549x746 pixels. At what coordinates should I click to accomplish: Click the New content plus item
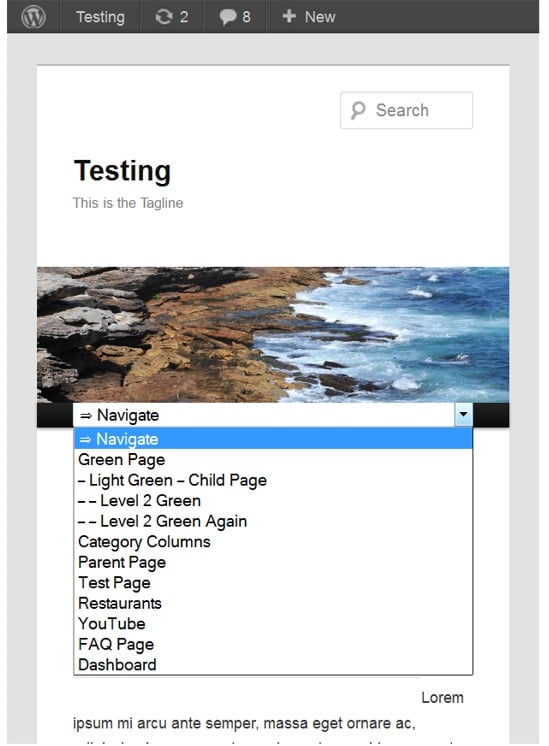point(308,17)
